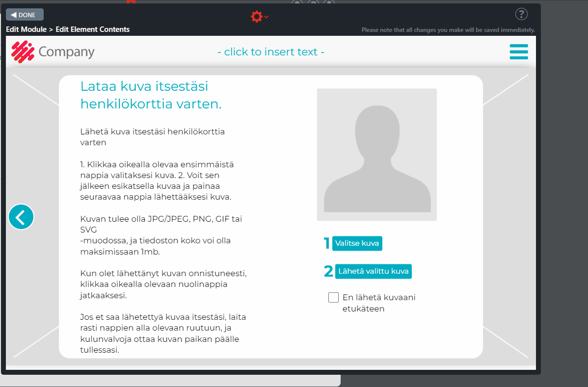Image resolution: width=588 pixels, height=387 pixels.
Task: Click the paragraph starting 'Kuvan tulee olla JPG/JPEG'
Action: click(x=161, y=235)
